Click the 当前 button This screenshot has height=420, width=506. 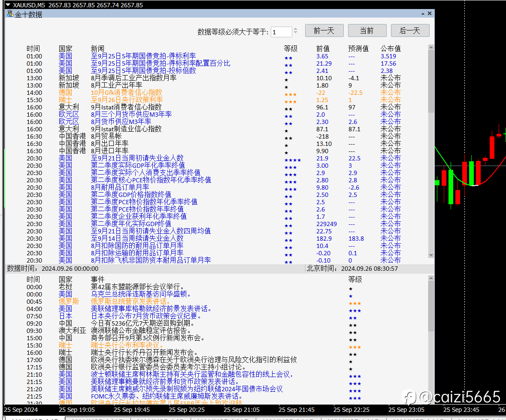coord(367,30)
